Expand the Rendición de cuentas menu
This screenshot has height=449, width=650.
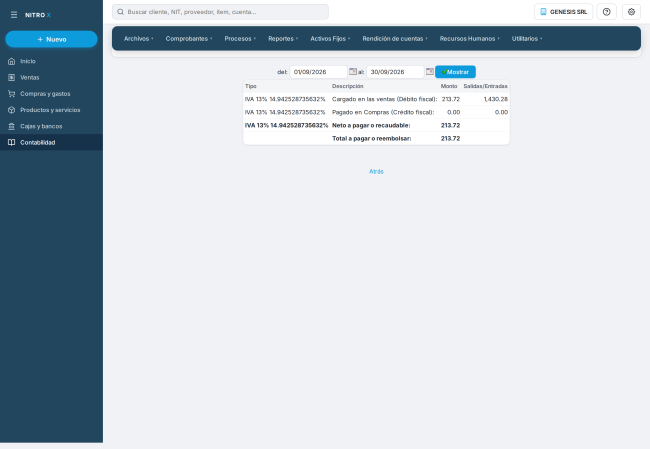tap(395, 39)
